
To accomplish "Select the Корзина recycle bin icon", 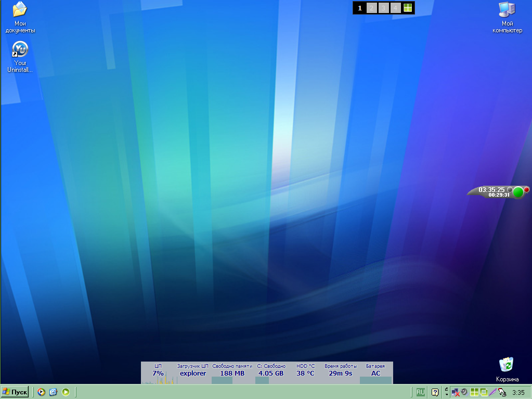I will click(507, 369).
